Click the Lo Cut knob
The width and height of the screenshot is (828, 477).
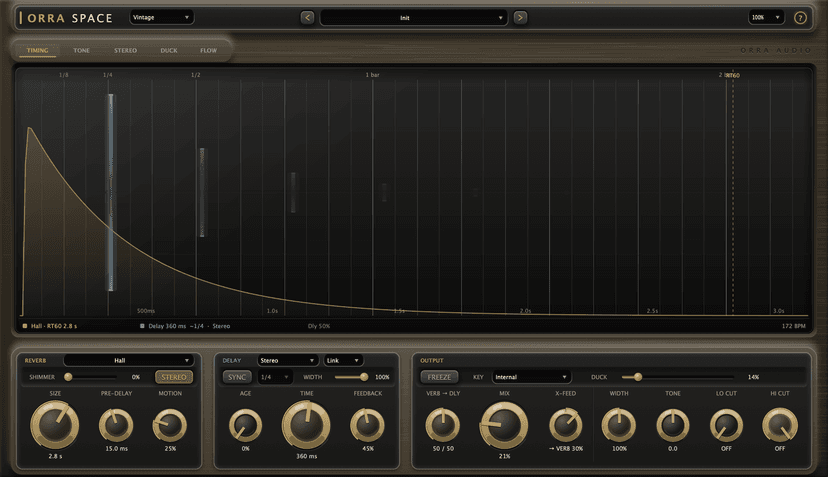coord(726,425)
